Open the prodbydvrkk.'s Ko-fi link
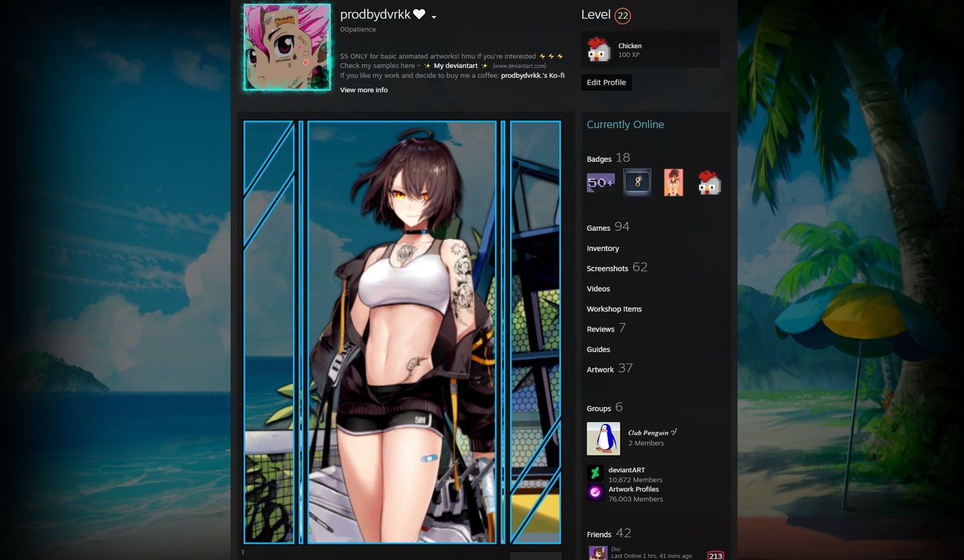This screenshot has width=964, height=560. tap(533, 75)
